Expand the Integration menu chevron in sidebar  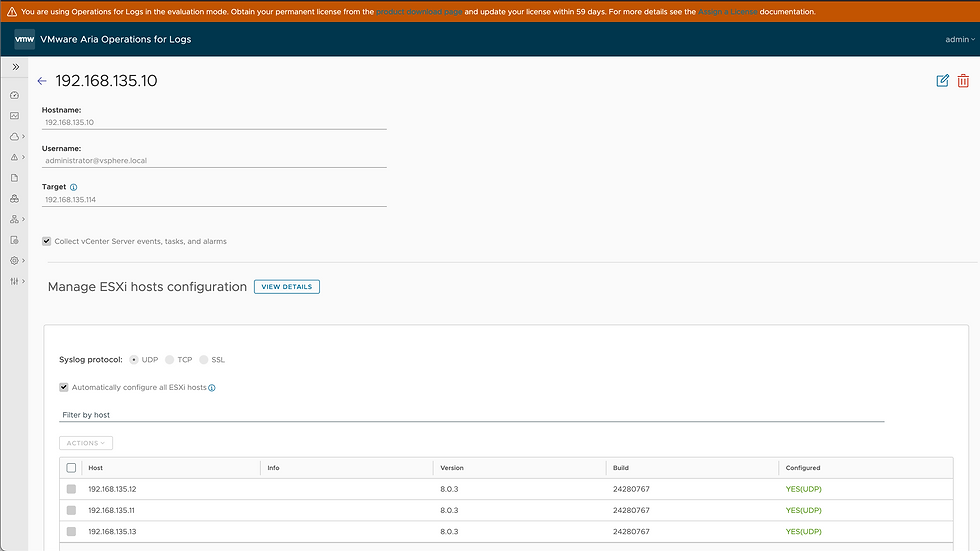tap(24, 219)
